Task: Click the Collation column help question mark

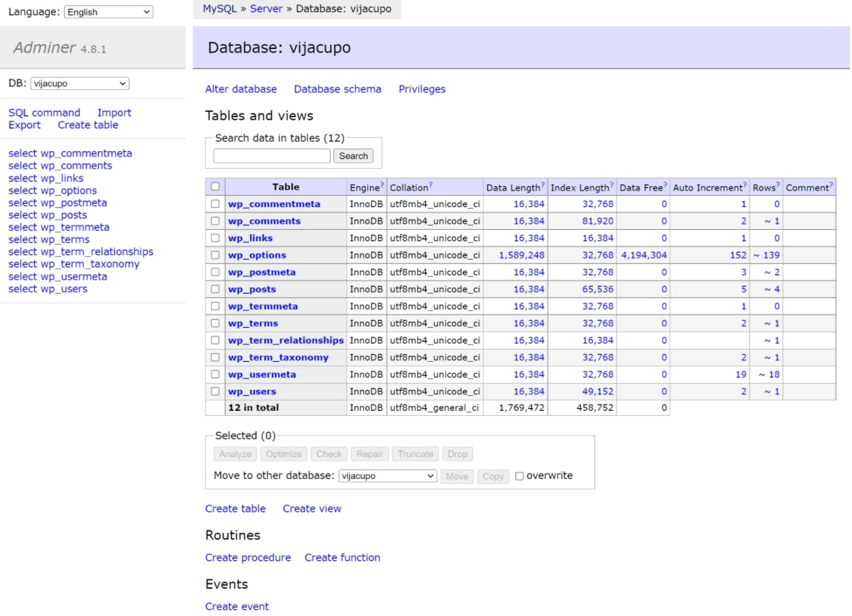Action: (431, 185)
